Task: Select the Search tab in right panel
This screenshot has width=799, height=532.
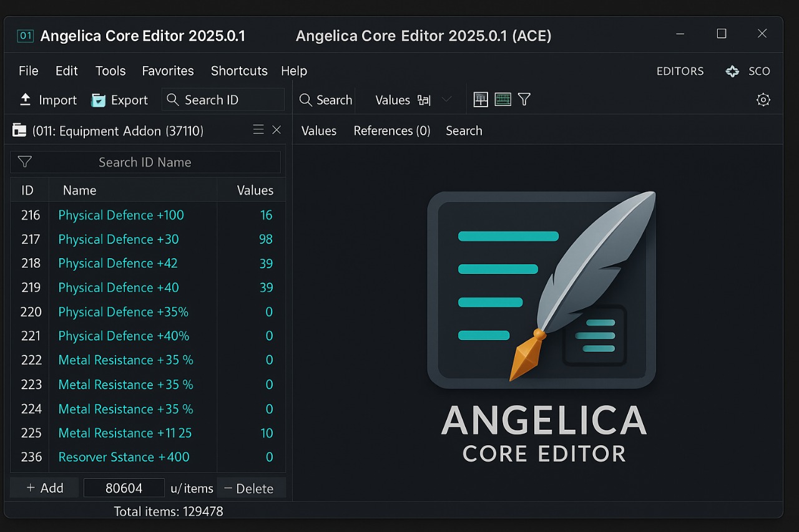Action: pyautogui.click(x=464, y=130)
